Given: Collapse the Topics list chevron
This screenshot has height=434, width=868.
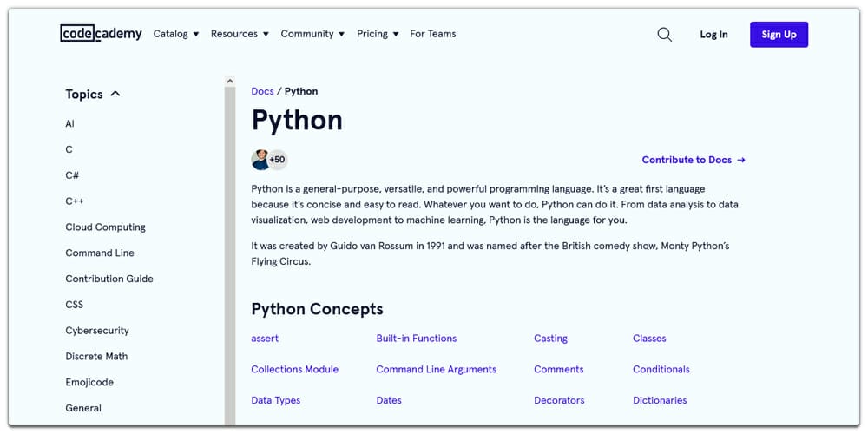Looking at the screenshot, I should tap(115, 94).
